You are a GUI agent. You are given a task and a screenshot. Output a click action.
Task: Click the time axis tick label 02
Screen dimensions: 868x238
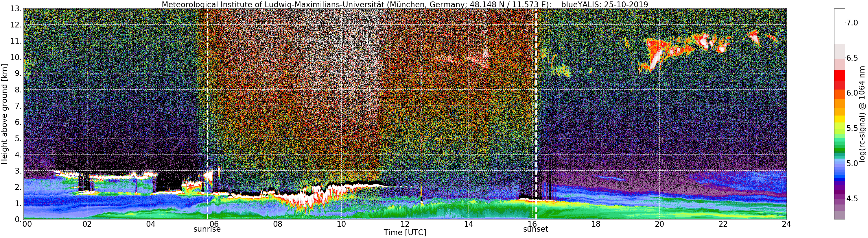pos(87,224)
